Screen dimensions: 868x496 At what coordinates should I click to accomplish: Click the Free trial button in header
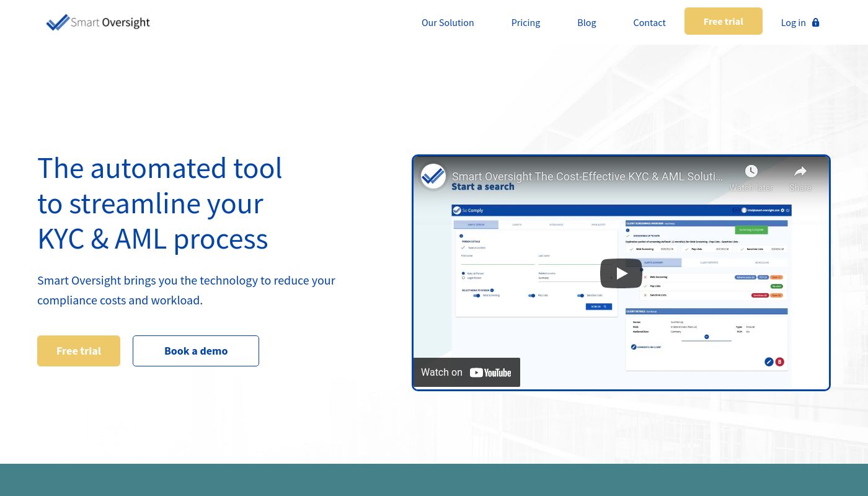pos(724,21)
